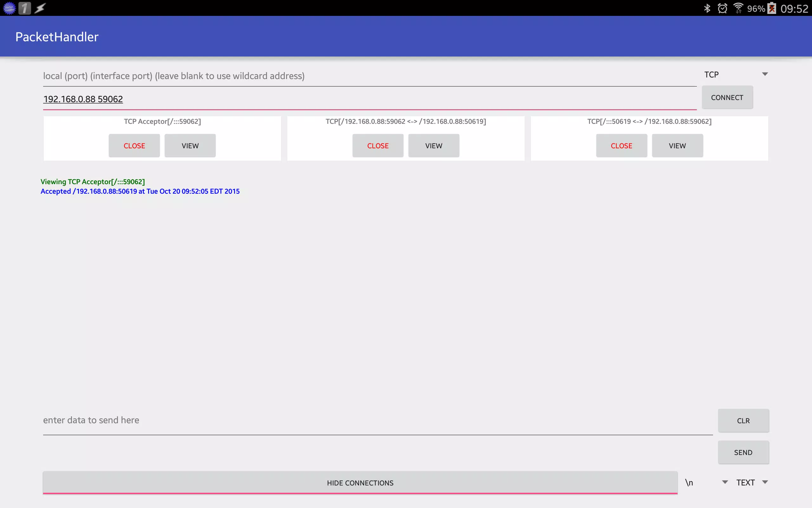View the 50619 <-> 59062 TCP connection
Screen dimensions: 812x508
(x=677, y=146)
